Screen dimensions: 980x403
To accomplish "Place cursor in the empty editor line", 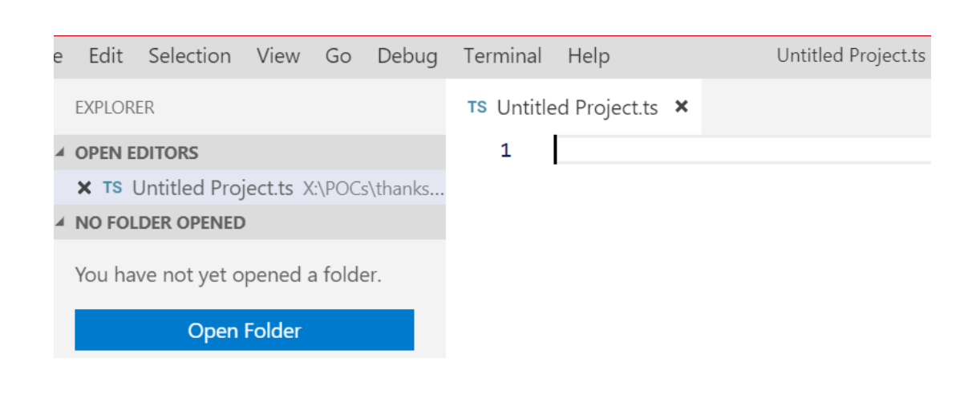I will coord(722,150).
